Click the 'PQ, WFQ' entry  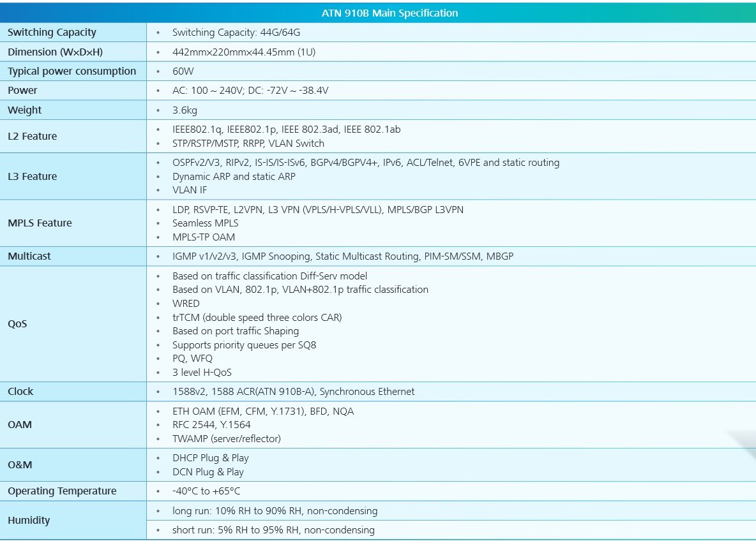[192, 359]
